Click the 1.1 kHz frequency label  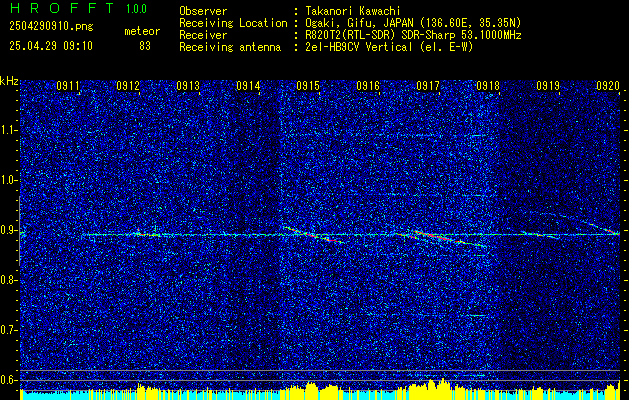[7, 130]
